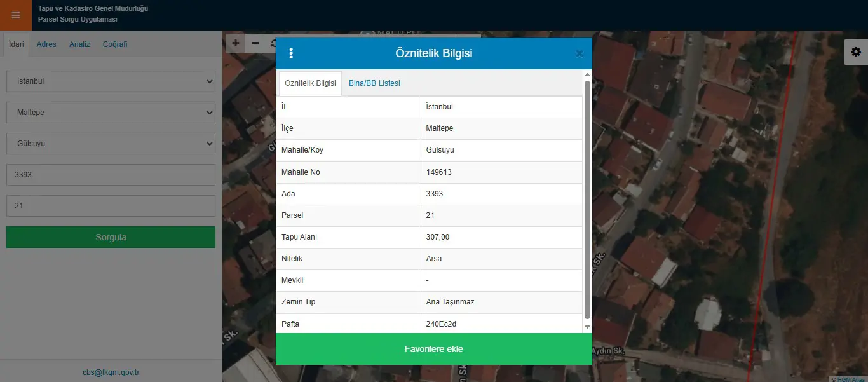
Task: Switch to the Analiz tab
Action: tap(79, 44)
